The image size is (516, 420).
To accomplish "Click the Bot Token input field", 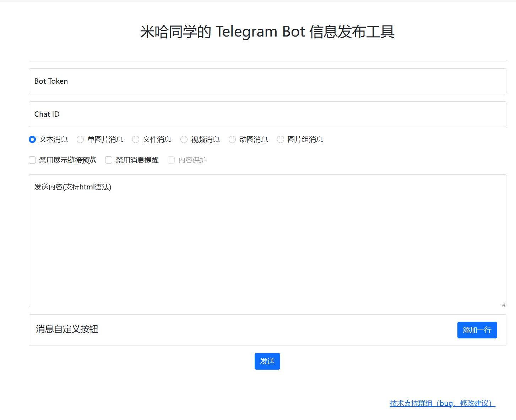I will click(x=267, y=81).
